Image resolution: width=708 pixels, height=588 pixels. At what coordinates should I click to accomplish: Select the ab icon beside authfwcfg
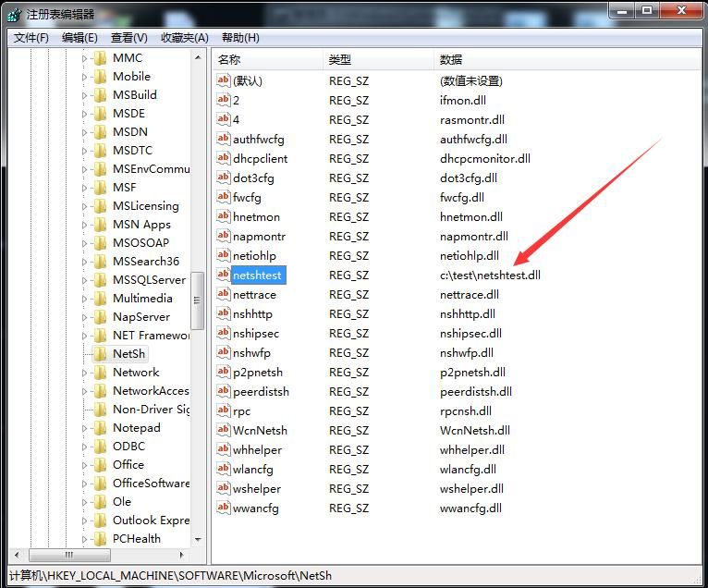[223, 139]
